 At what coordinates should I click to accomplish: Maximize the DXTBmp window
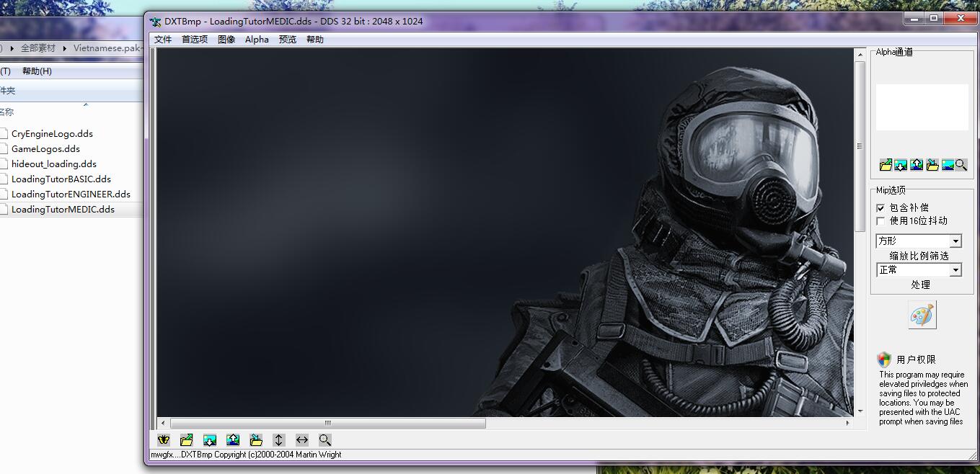(x=934, y=18)
